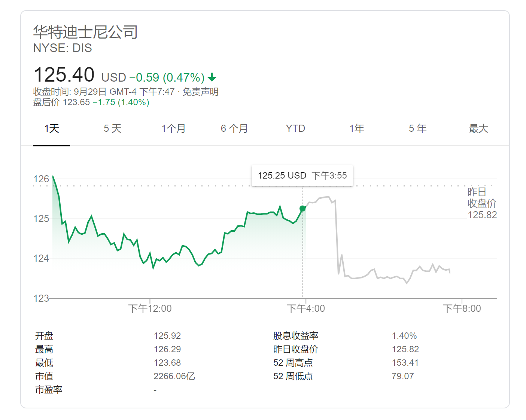Click the 股息收益率 statistic label
Screen dimensions: 526x420
(x=296, y=336)
